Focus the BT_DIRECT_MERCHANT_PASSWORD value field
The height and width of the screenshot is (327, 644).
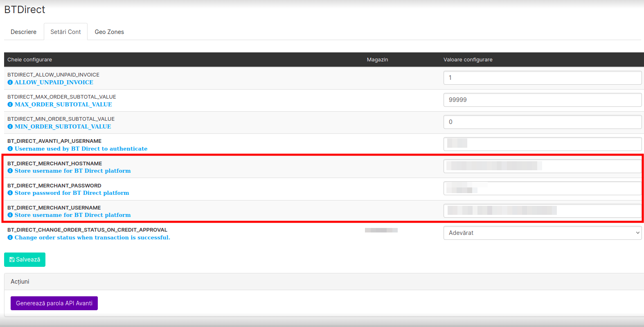543,188
